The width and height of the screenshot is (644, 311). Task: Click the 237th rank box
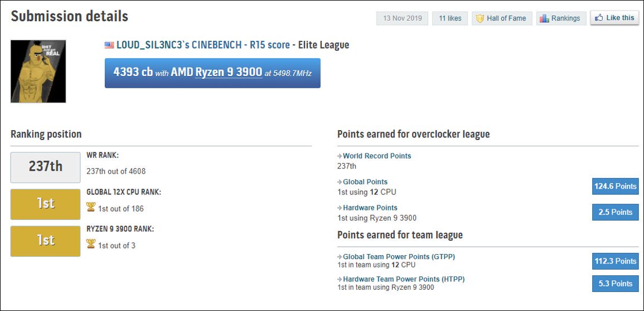point(45,167)
